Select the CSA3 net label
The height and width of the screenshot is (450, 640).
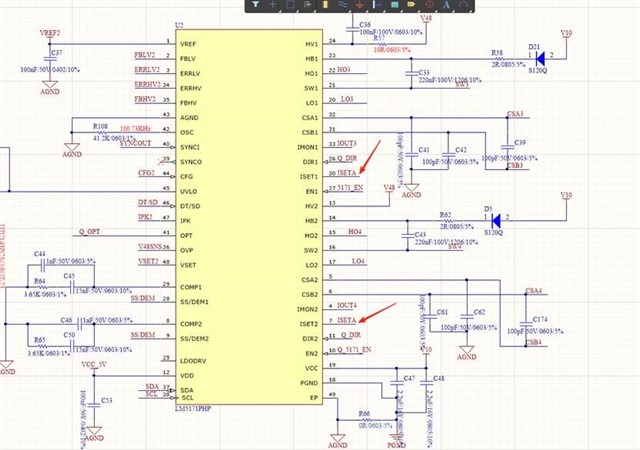(x=515, y=114)
